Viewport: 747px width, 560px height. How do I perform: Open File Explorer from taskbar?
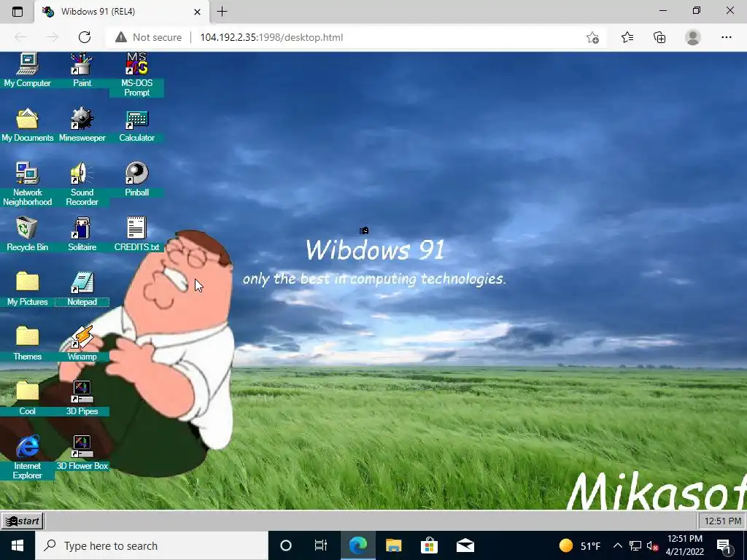click(x=393, y=545)
